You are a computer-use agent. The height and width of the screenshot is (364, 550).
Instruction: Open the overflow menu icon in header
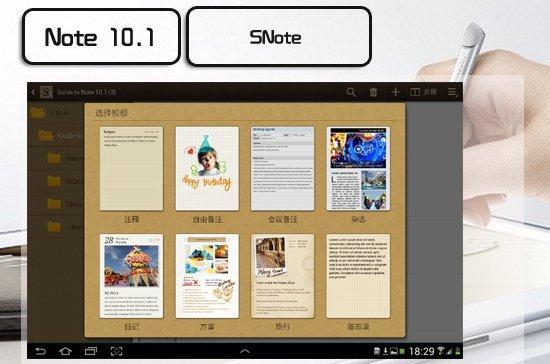pyautogui.click(x=452, y=92)
